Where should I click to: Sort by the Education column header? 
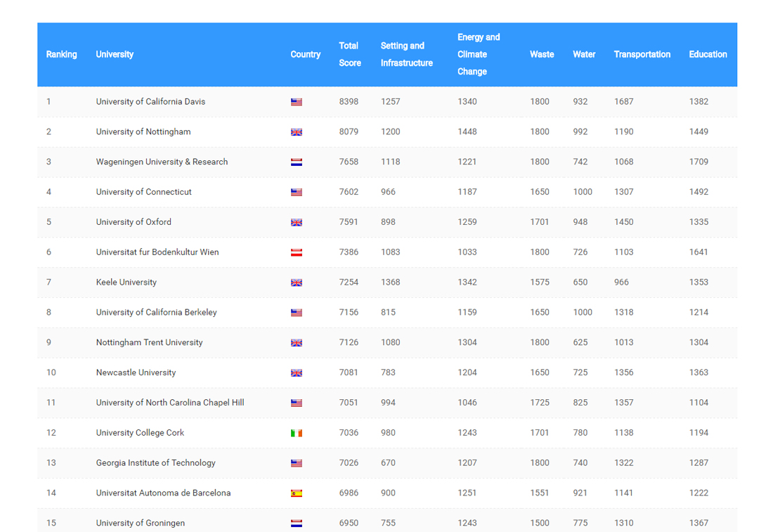tap(708, 54)
